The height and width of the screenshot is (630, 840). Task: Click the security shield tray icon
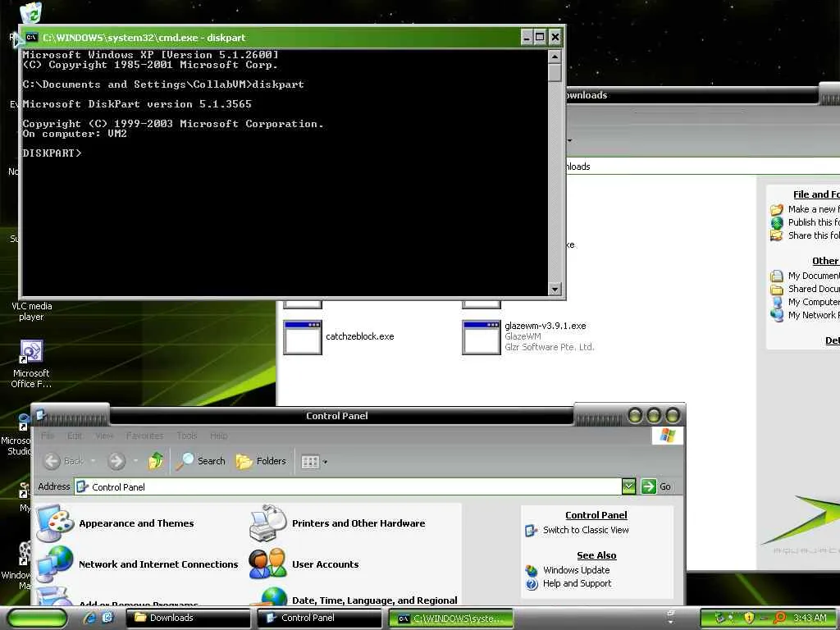(749, 618)
